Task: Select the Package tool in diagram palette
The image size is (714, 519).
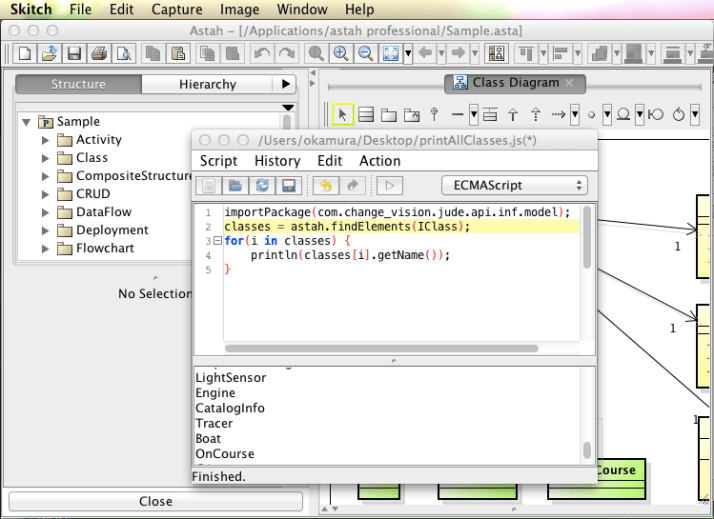Action: click(x=389, y=115)
